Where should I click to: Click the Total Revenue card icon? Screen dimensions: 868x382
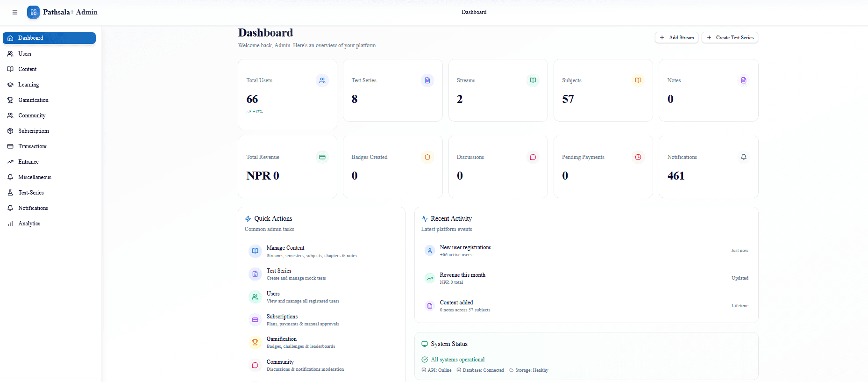pos(322,157)
